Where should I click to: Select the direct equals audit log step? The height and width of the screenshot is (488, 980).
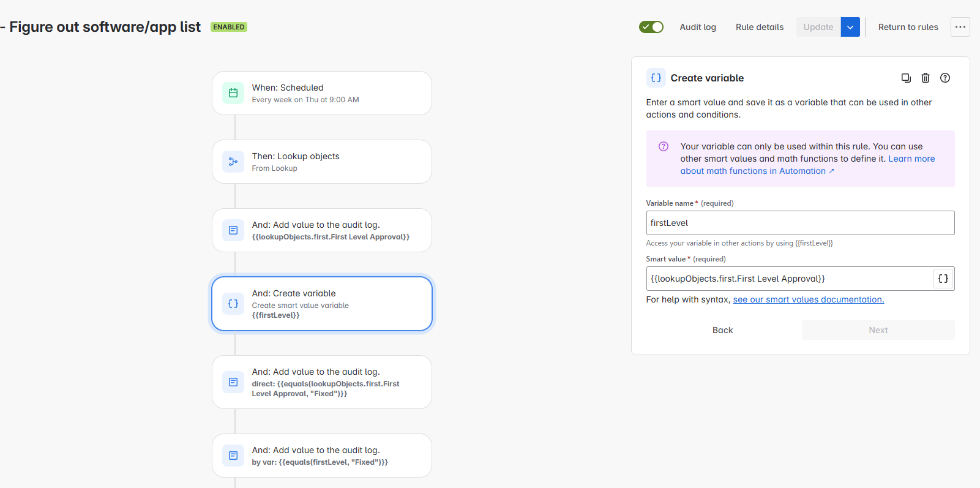(322, 382)
